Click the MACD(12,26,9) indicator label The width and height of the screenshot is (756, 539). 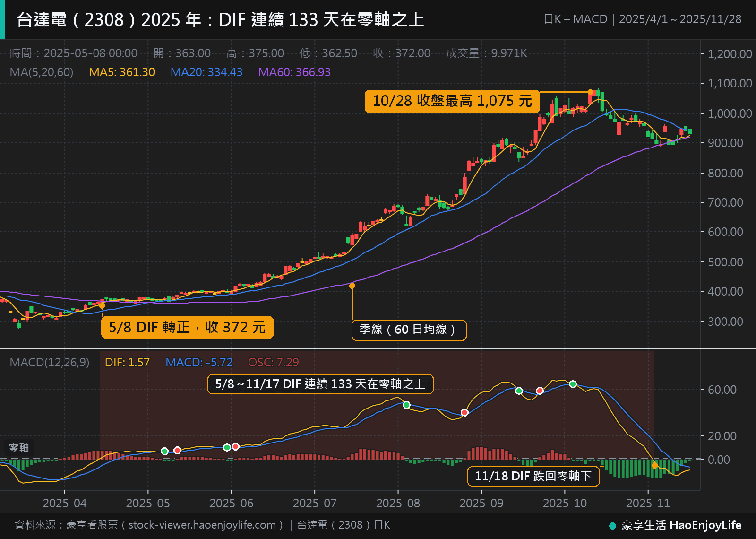click(x=50, y=363)
